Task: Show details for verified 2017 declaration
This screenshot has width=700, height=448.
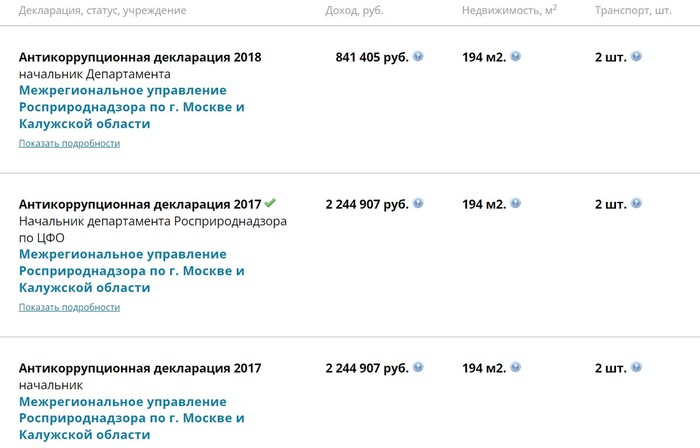Action: 69,307
